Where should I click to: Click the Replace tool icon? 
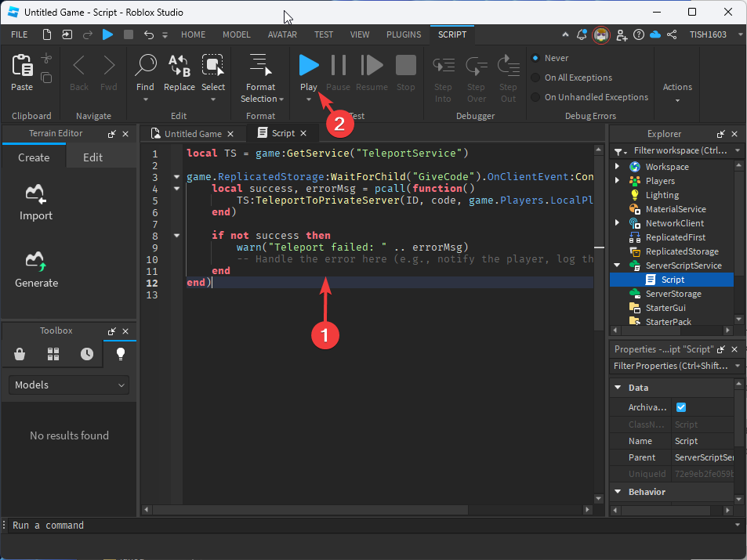click(x=179, y=67)
